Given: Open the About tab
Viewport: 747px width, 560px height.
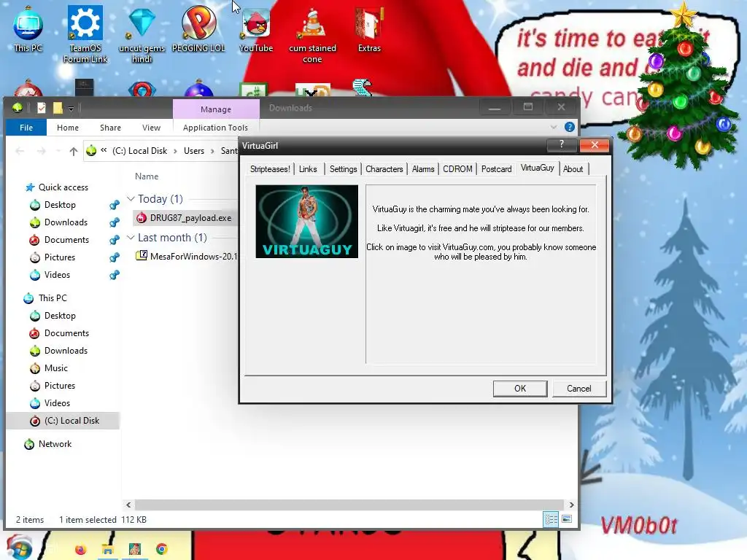Looking at the screenshot, I should tap(573, 169).
